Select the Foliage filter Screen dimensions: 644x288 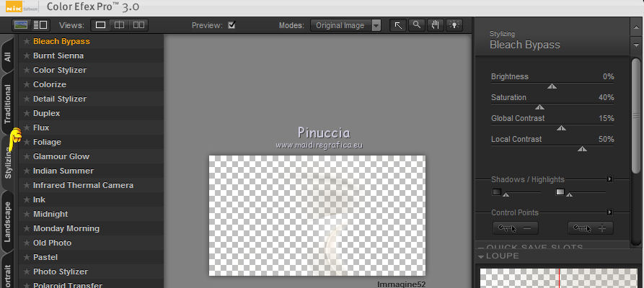92,142
